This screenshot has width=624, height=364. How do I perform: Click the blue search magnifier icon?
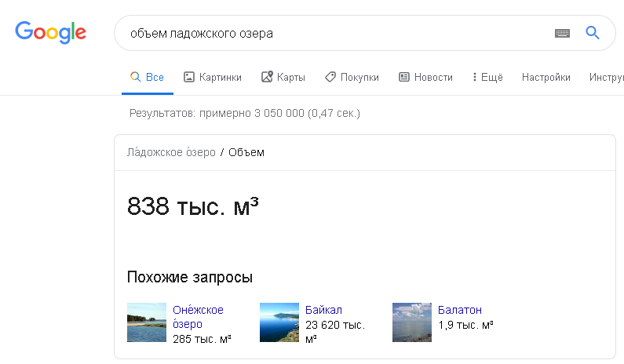pos(593,33)
